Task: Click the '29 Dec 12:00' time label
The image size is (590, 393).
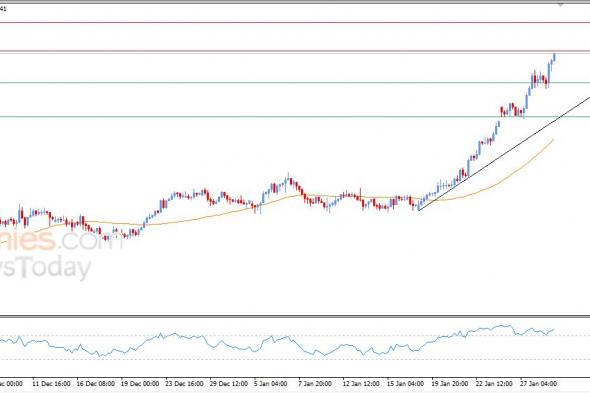Action: click(229, 384)
